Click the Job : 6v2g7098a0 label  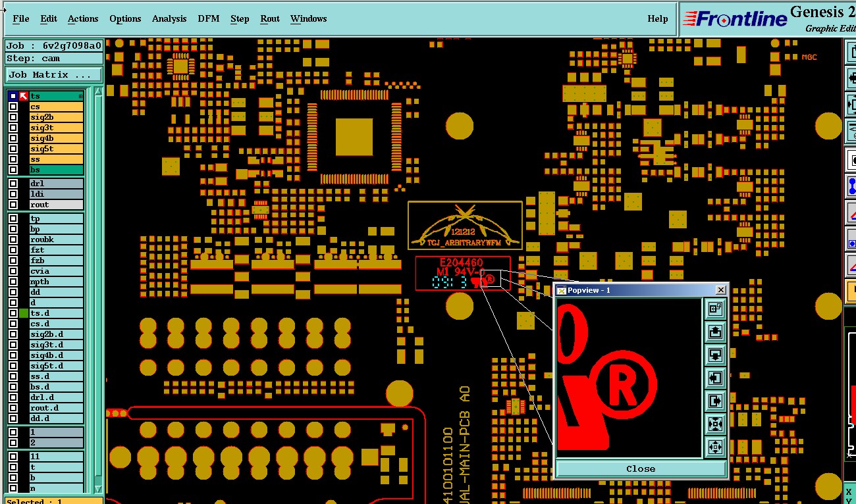point(54,46)
